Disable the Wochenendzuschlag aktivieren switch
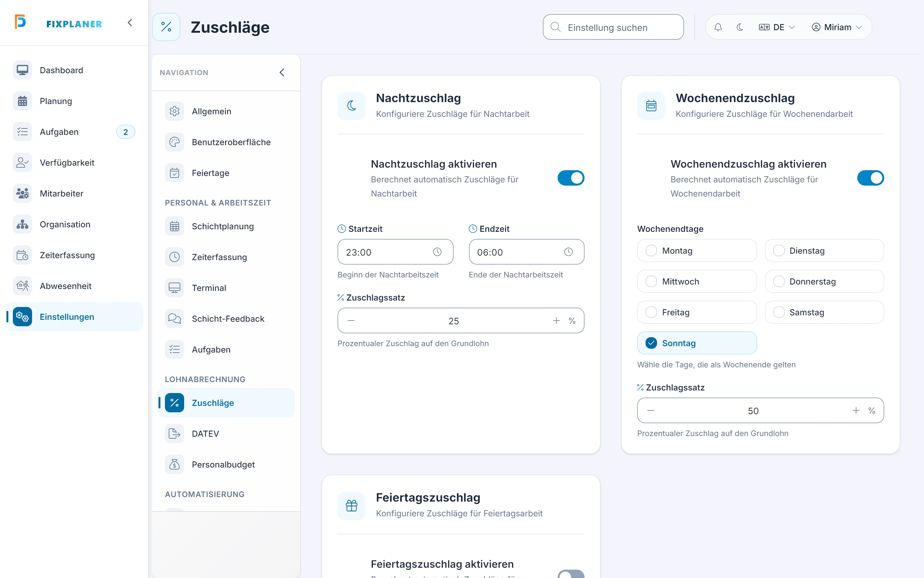Viewport: 924px width, 578px height. pos(870,178)
